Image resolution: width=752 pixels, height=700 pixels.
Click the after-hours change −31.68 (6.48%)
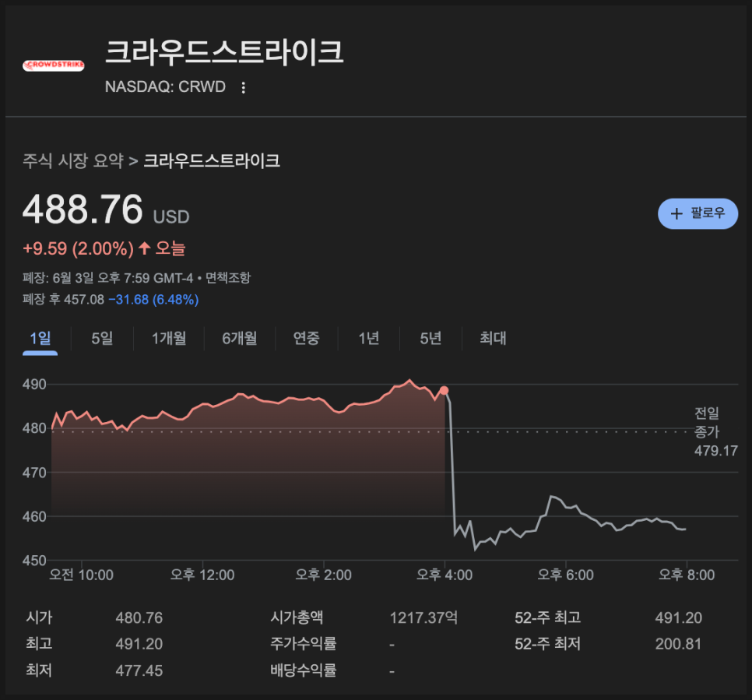pos(153,300)
